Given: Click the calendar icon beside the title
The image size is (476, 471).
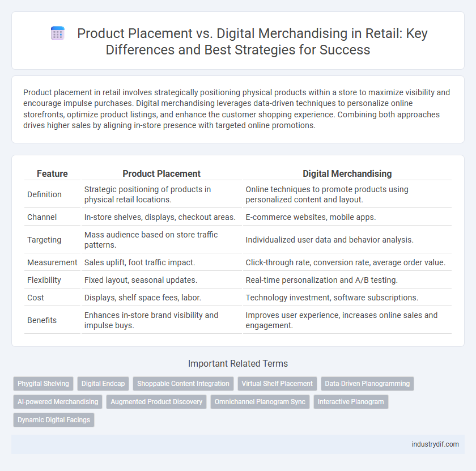Looking at the screenshot, I should [x=57, y=33].
